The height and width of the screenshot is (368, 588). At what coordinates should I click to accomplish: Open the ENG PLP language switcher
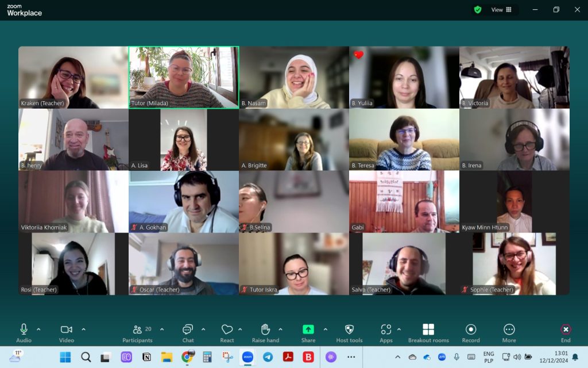489,357
